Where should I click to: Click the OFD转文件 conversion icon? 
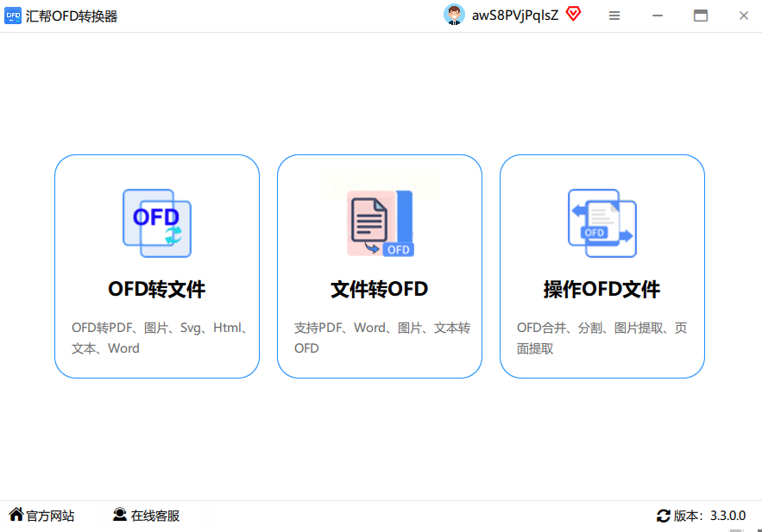pyautogui.click(x=157, y=223)
